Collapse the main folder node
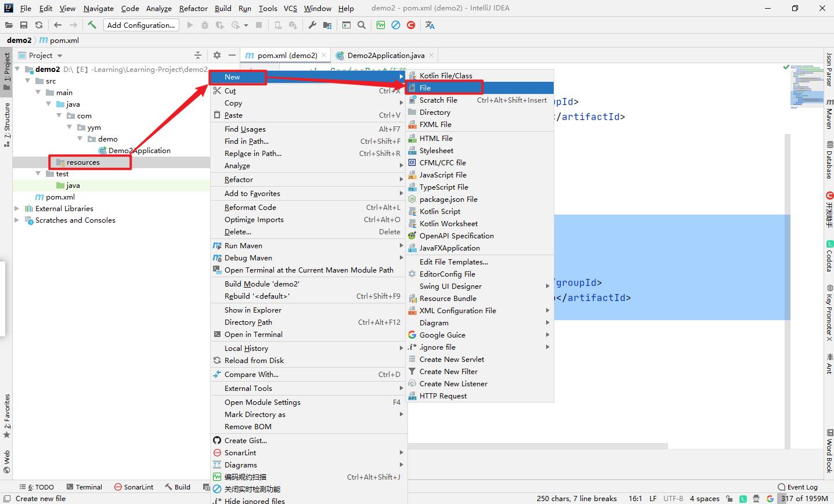Screen dimensions: 834x504 click(x=38, y=92)
